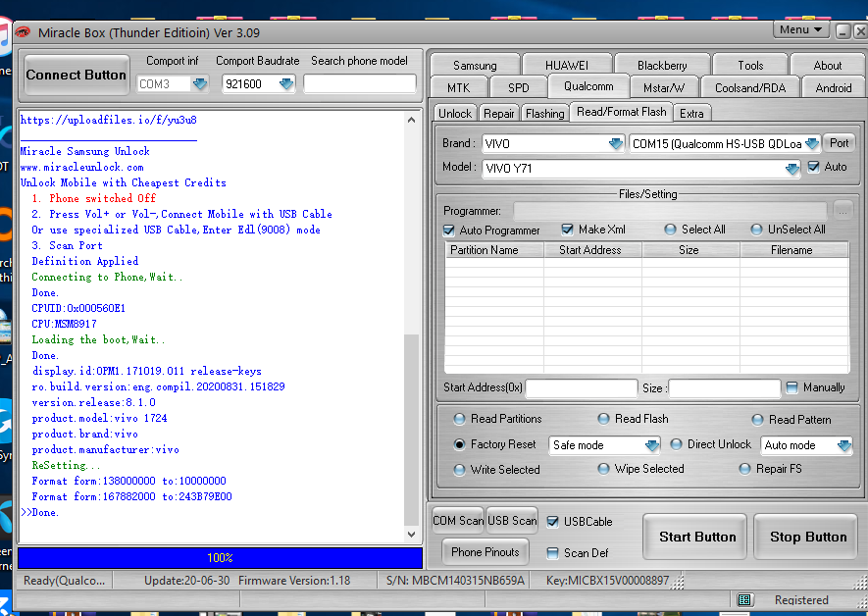Screen dimensions: 868x616
Task: Open the Comport inf COM3 dropdown
Action: 200,84
